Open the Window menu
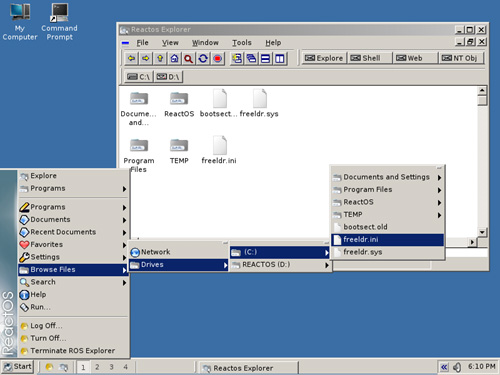The width and height of the screenshot is (500, 375). [205, 43]
